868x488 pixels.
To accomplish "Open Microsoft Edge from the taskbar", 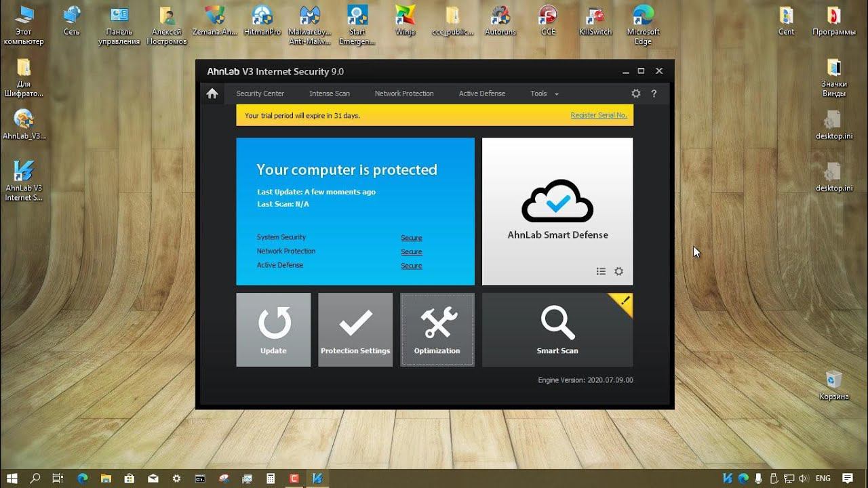I will 83,478.
